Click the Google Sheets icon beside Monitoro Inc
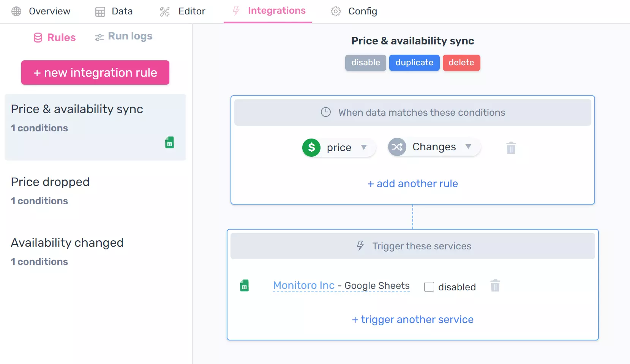630x364 pixels. [x=245, y=285]
